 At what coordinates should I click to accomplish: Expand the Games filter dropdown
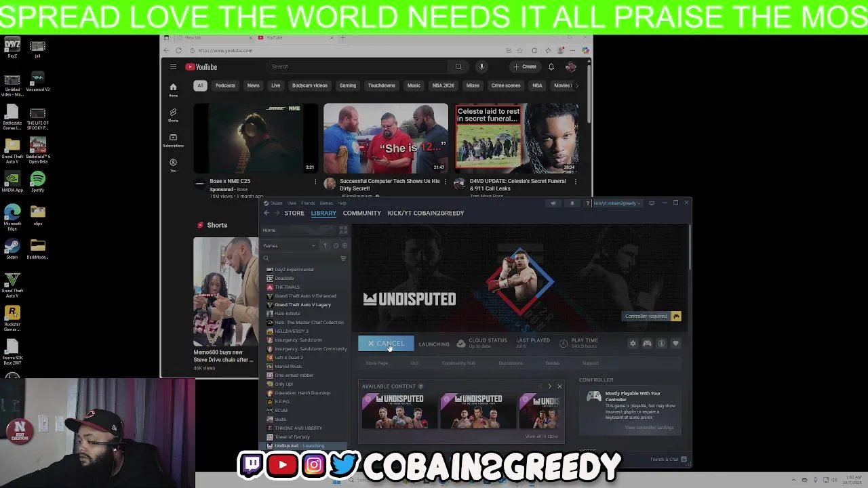tap(290, 245)
